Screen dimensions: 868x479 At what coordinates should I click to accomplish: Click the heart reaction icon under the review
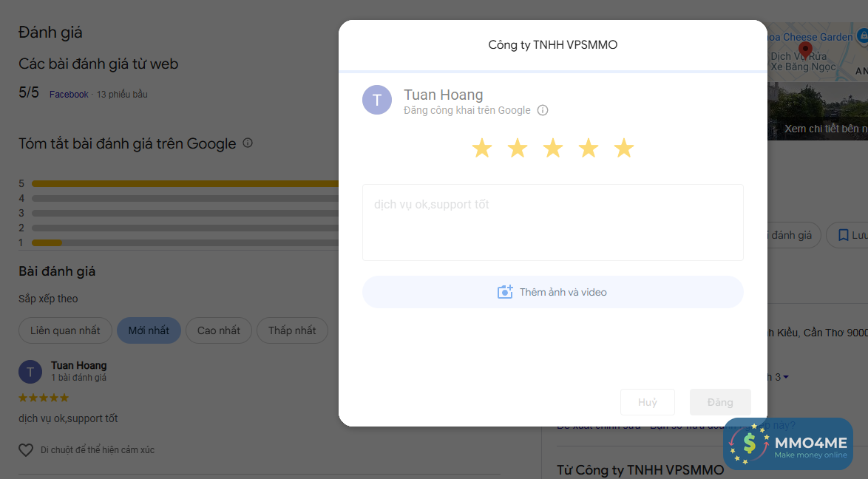click(26, 449)
